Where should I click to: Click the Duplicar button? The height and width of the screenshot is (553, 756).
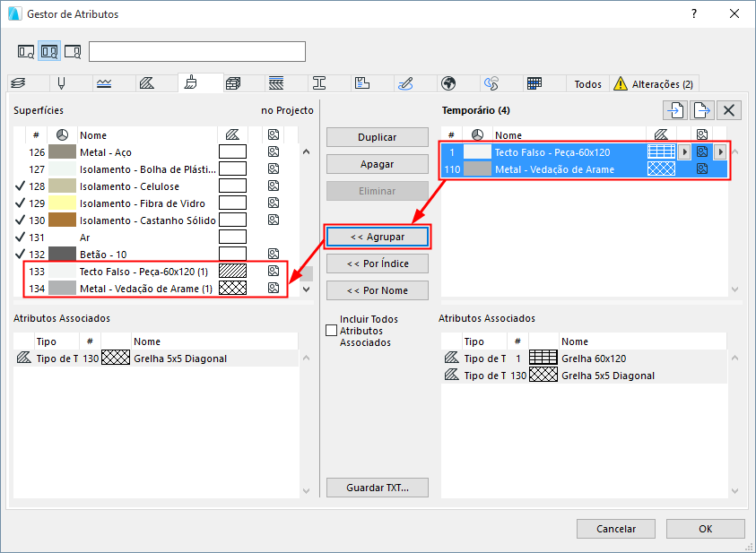point(377,137)
